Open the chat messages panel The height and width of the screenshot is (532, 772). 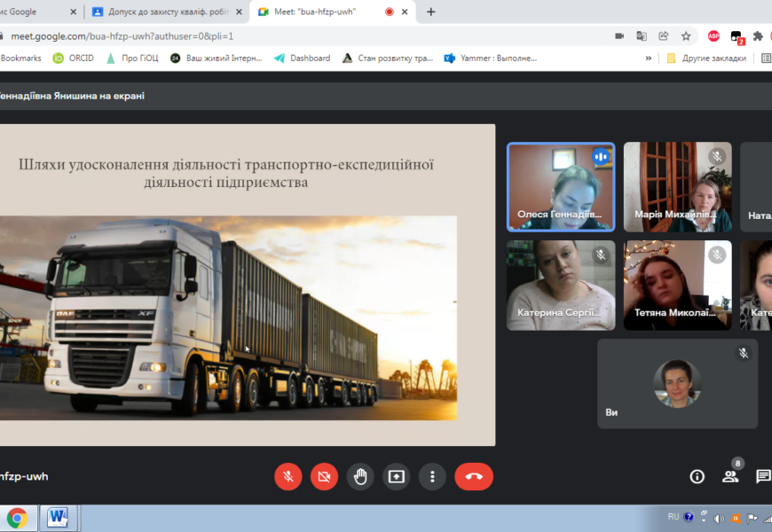point(762,476)
